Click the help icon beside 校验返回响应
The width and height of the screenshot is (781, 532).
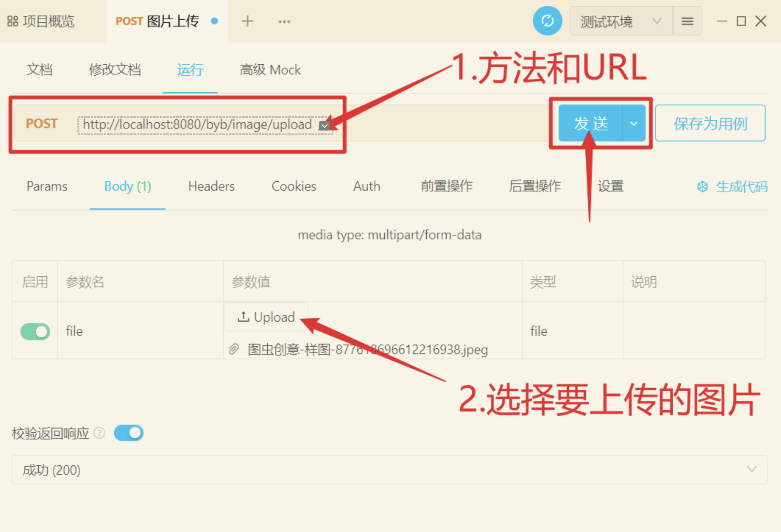pos(99,433)
